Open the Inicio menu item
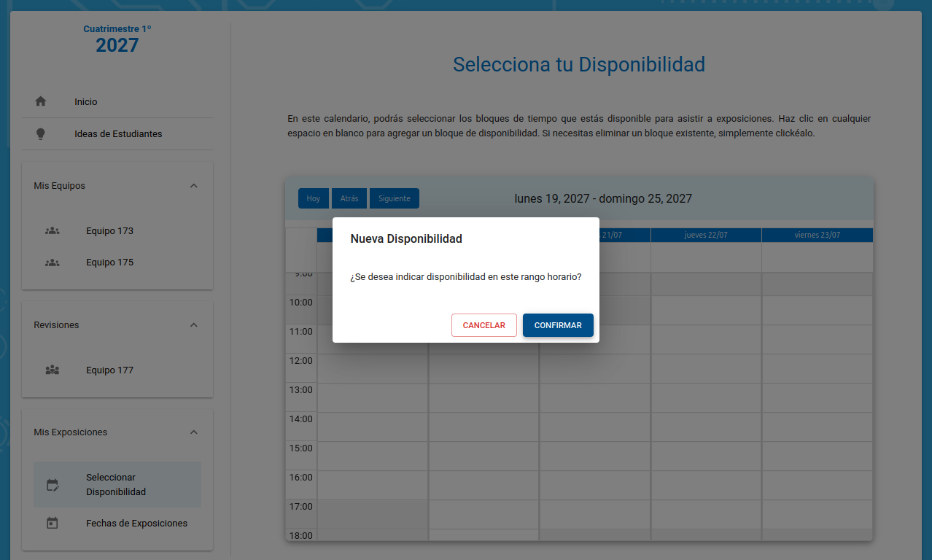Screen dimensions: 932x560 (85, 102)
